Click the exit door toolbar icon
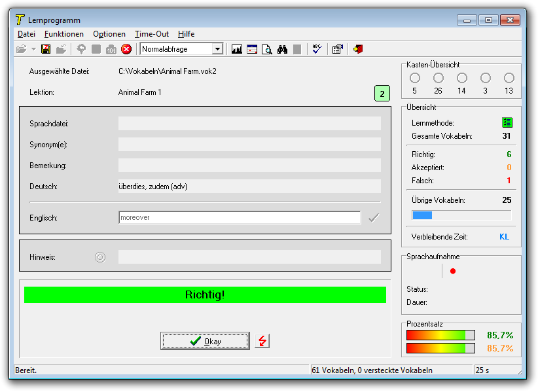Image resolution: width=538 pixels, height=392 pixels. (357, 49)
